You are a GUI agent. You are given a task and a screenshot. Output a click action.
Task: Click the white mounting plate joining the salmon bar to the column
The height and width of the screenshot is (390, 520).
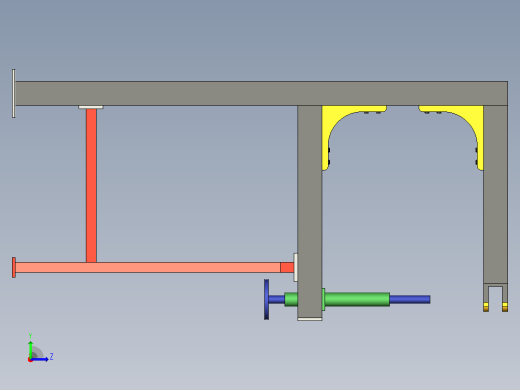pos(295,267)
